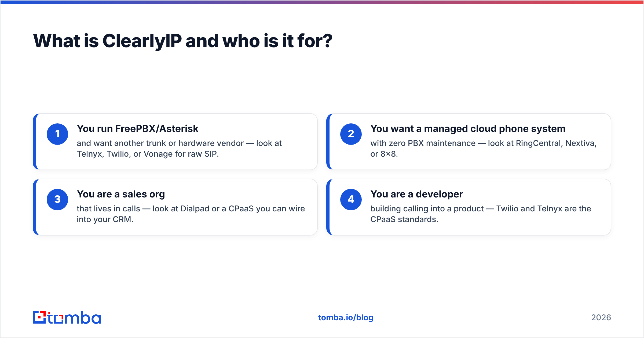
Task: Click the tomba wordmark text logo
Action: coord(74,317)
